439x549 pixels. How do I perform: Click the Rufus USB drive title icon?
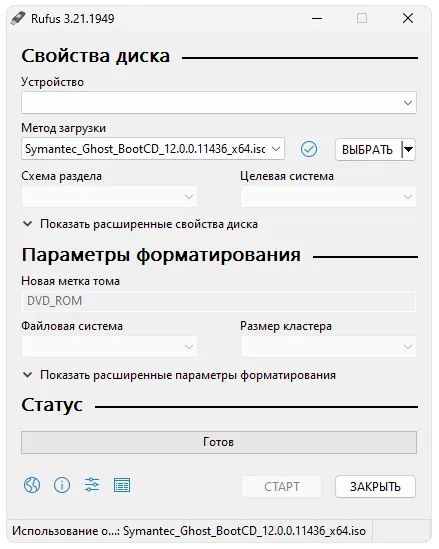[x=18, y=18]
